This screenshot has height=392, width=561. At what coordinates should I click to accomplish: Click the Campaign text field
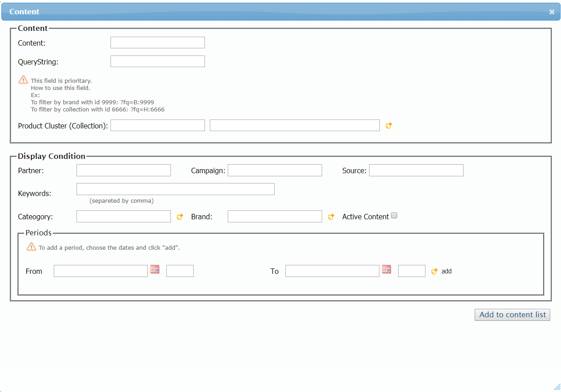pos(275,170)
